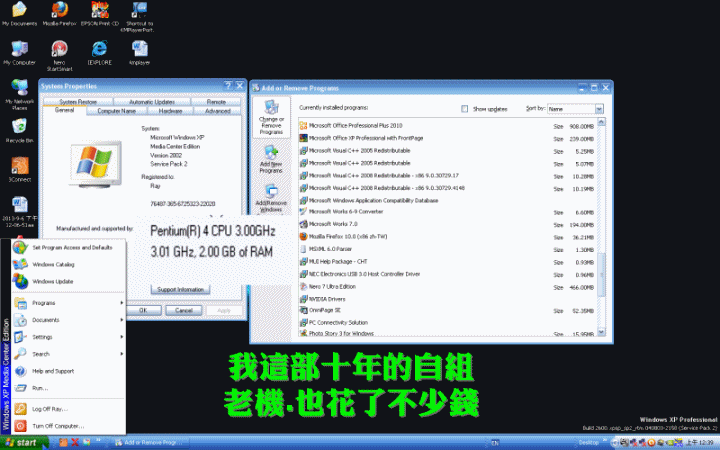Switch to the Hardware tab
Screen dimensions: 720x450
point(170,111)
